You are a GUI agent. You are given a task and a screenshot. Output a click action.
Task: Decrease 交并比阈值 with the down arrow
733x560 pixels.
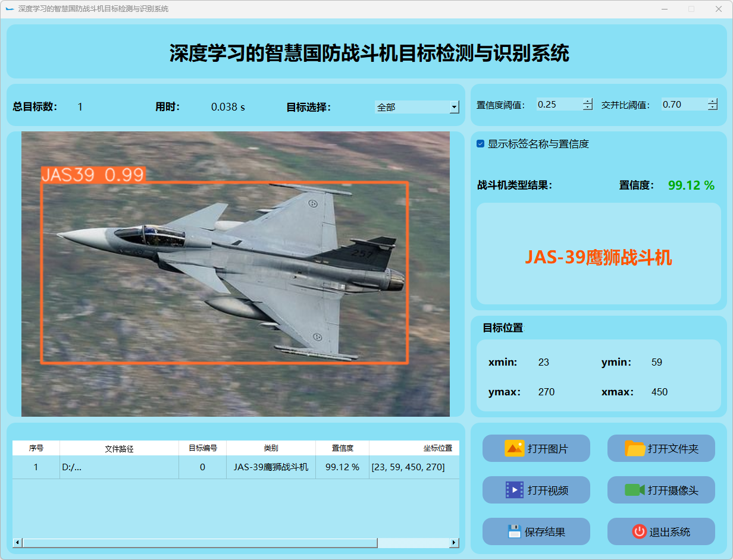click(713, 108)
